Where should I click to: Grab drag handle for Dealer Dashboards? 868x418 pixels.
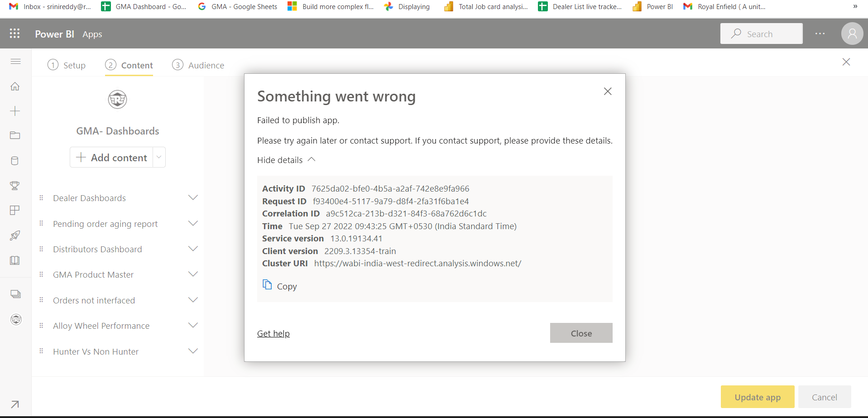41,198
